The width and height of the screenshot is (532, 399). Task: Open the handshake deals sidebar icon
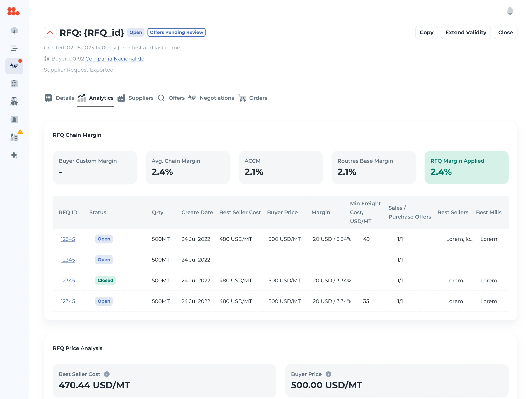pos(14,66)
